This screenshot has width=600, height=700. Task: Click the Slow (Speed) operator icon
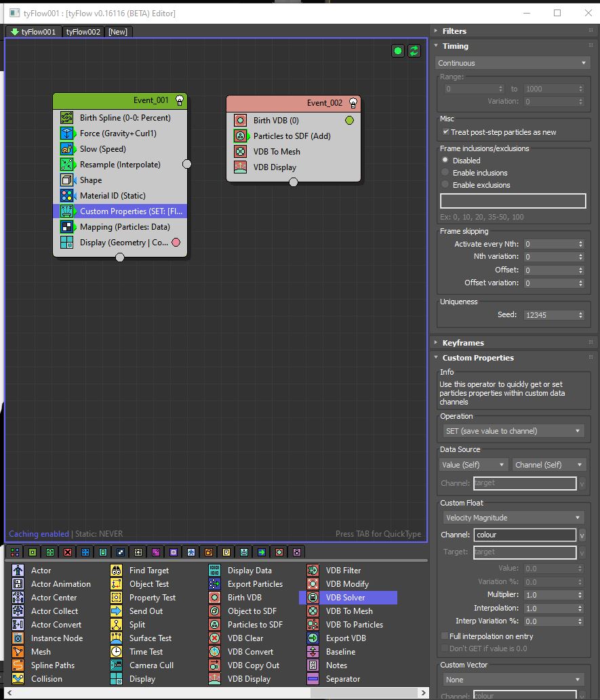pyautogui.click(x=66, y=149)
